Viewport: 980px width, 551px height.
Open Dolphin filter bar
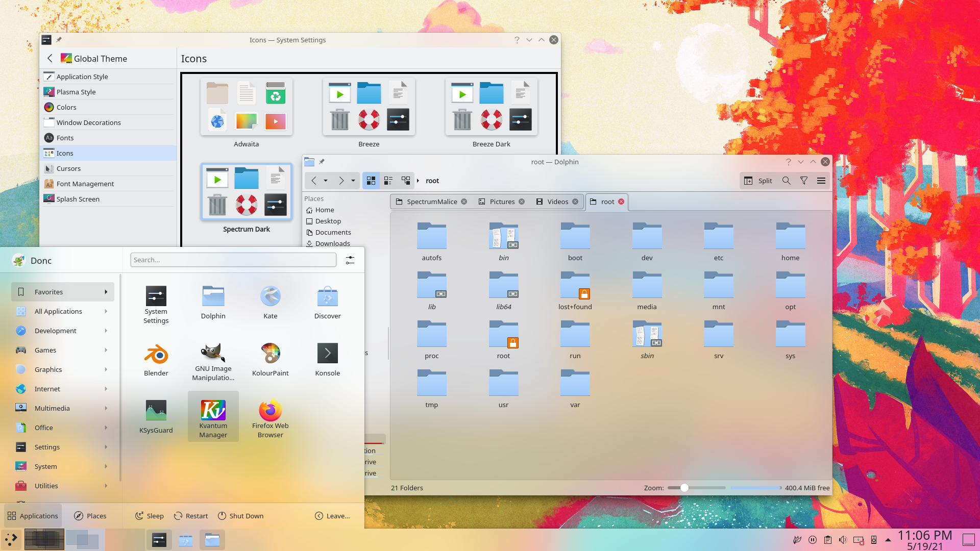(x=804, y=181)
